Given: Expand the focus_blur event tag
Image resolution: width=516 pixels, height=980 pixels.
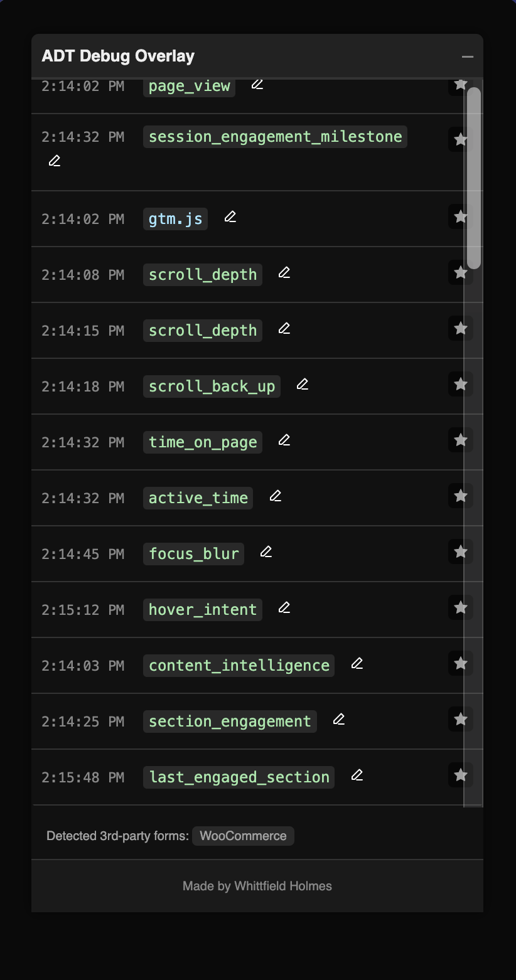Looking at the screenshot, I should click(x=193, y=554).
